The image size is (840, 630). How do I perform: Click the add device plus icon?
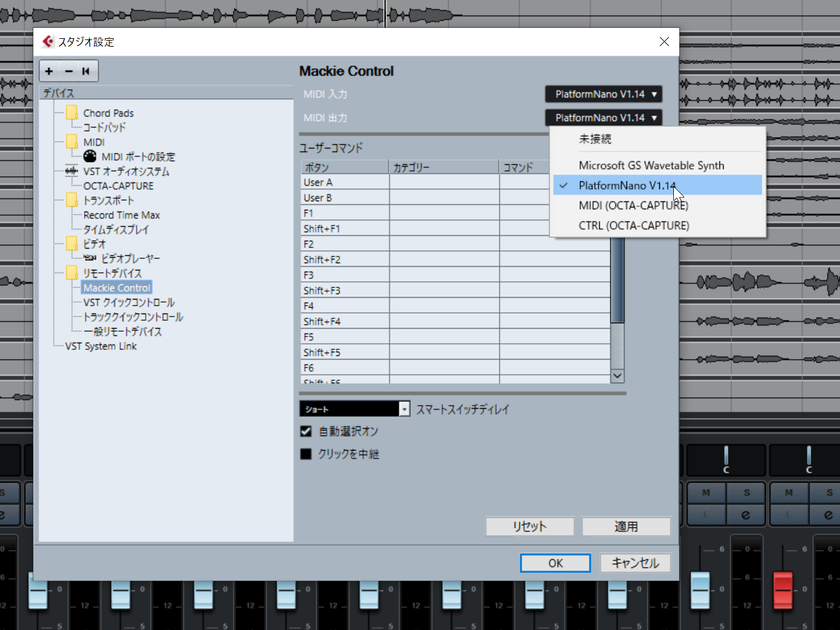click(49, 71)
